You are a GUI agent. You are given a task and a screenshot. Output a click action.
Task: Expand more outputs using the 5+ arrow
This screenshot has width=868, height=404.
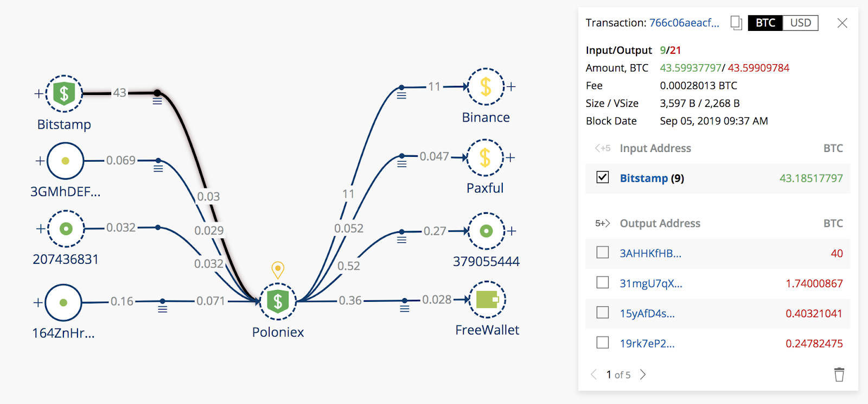[602, 223]
